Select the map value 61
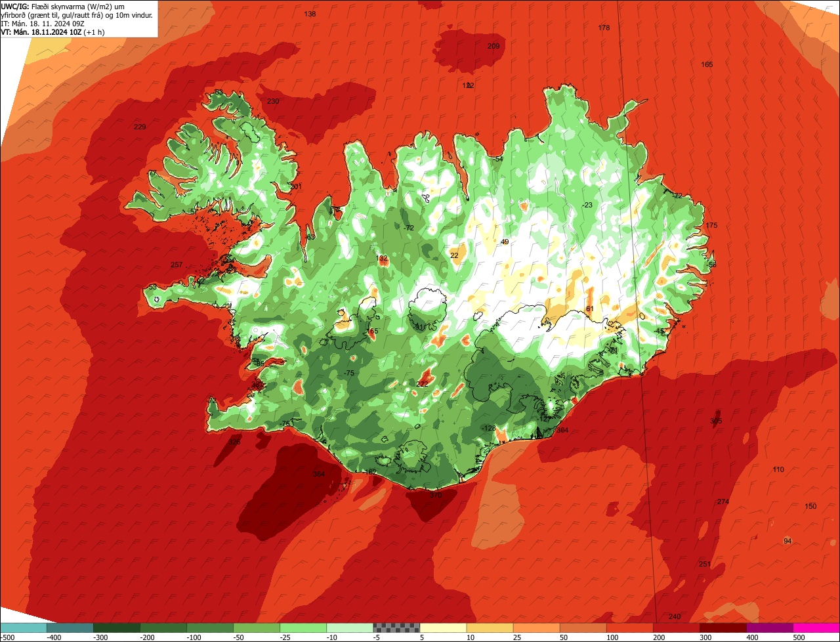This screenshot has width=840, height=642. (x=589, y=309)
